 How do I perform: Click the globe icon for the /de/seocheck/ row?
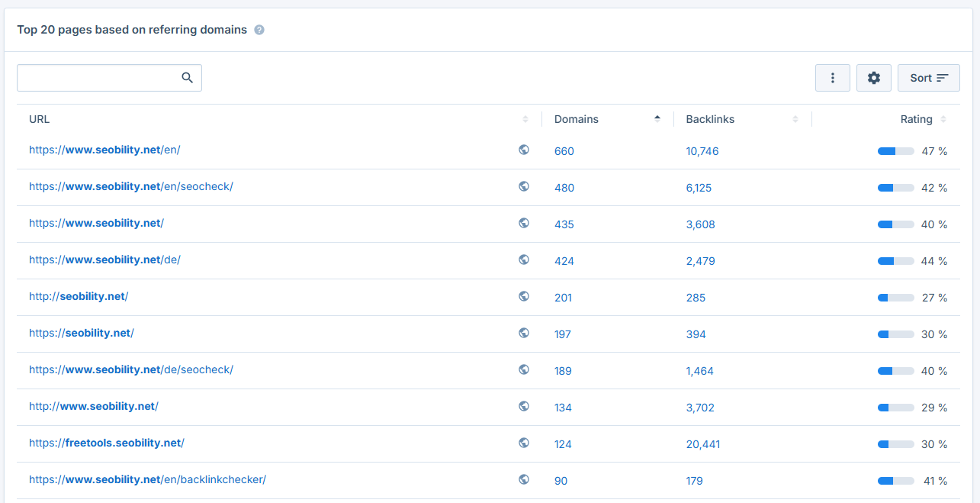pos(524,369)
